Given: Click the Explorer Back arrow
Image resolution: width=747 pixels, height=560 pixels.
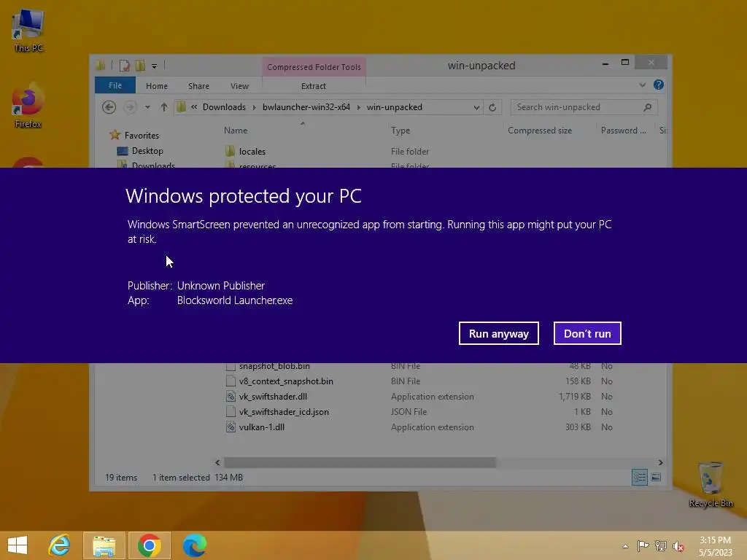Looking at the screenshot, I should tap(109, 107).
